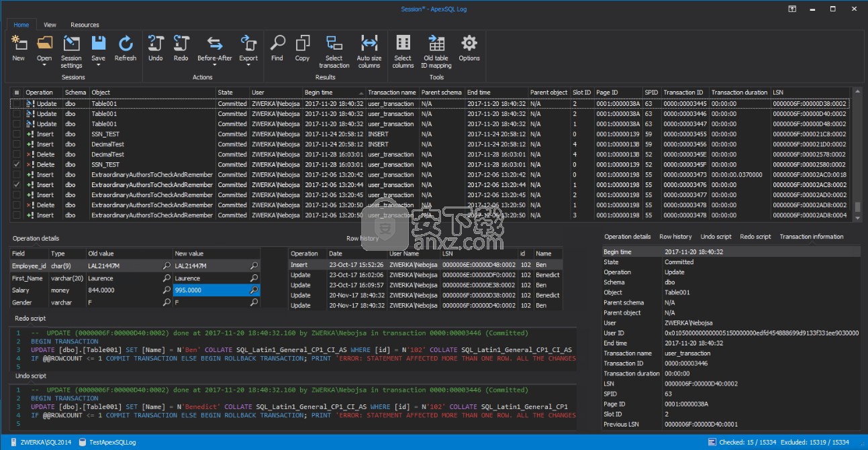Viewport: 868px width, 450px height.
Task: Click the Copy icon in Results
Action: [303, 44]
